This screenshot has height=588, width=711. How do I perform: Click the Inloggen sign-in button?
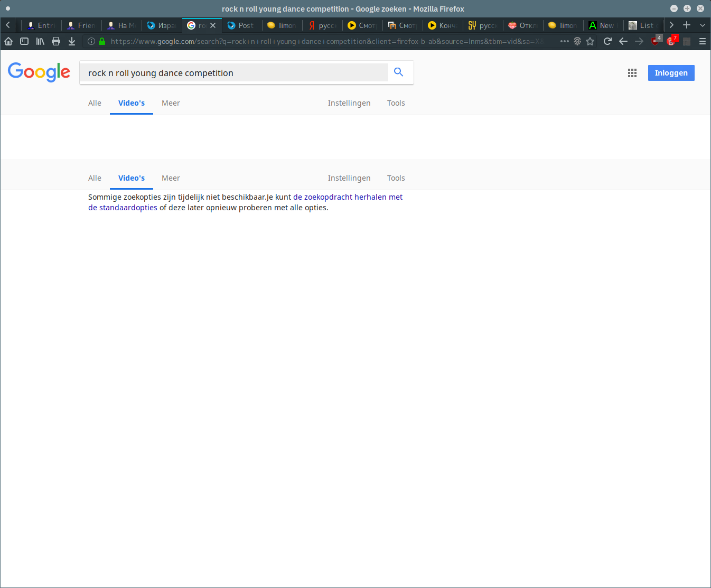tap(671, 73)
